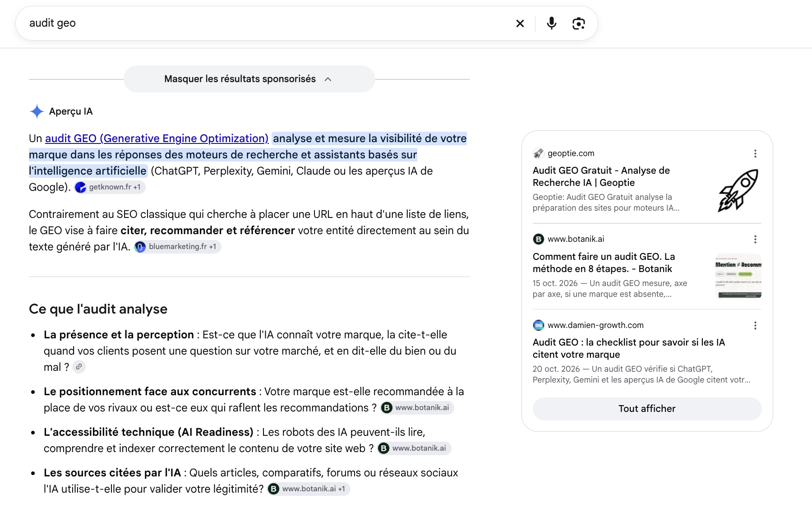Click 'Les sources citées par l'IA' text
Screen dimensions: 812x517
pyautogui.click(x=112, y=473)
